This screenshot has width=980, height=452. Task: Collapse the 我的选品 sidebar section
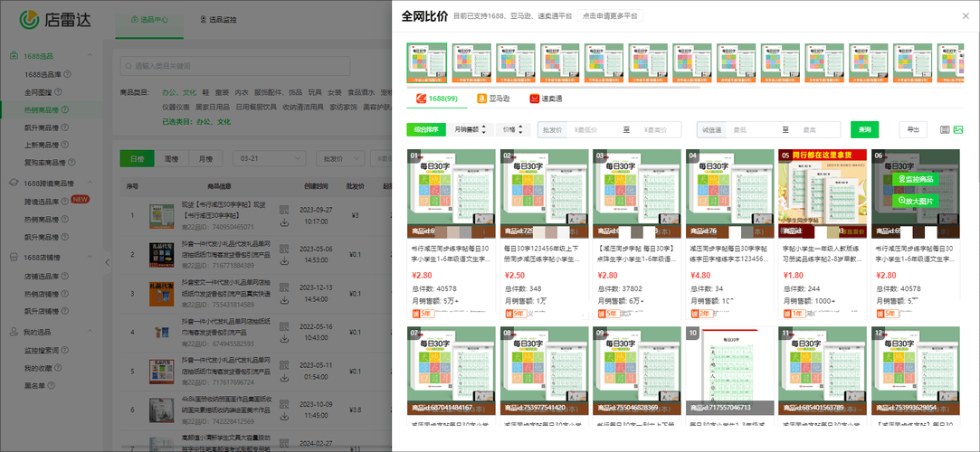[x=90, y=332]
